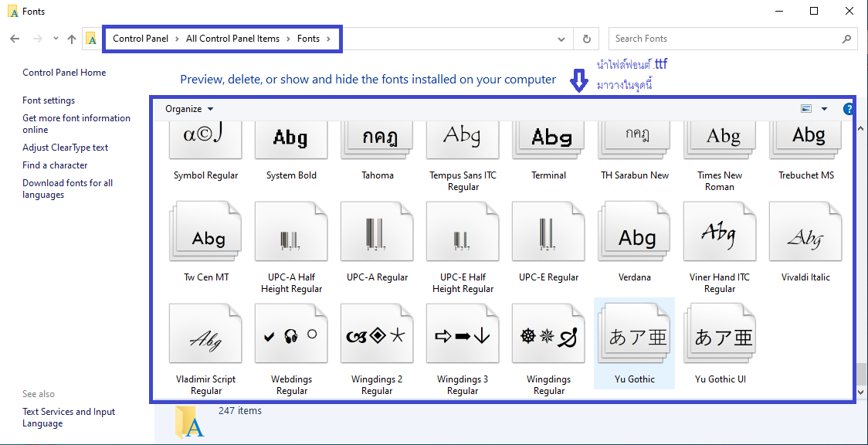Select the Wingdings Regular font icon

tap(548, 333)
